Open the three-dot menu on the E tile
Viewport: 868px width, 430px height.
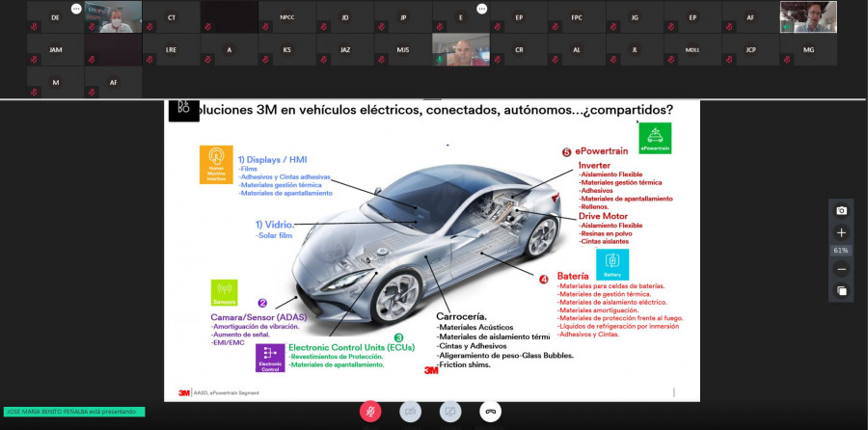pyautogui.click(x=481, y=9)
